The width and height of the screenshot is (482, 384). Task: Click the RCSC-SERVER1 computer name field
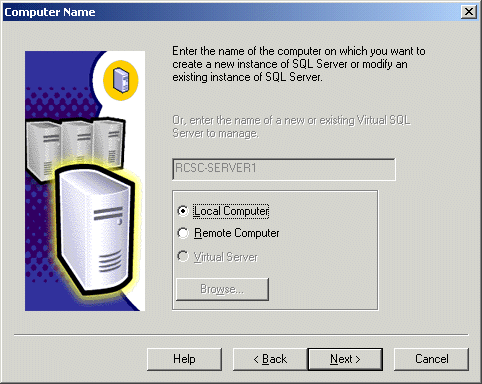284,169
